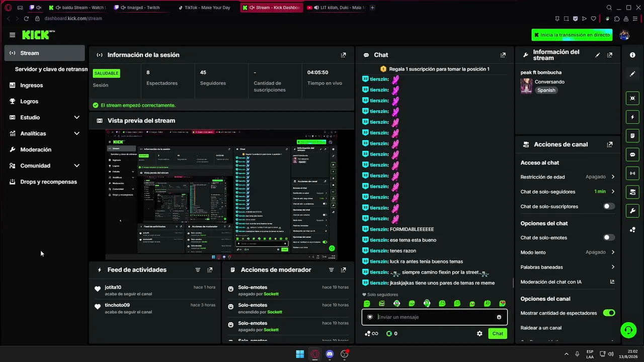Expand the Analíticas sidebar section

pyautogui.click(x=45, y=133)
